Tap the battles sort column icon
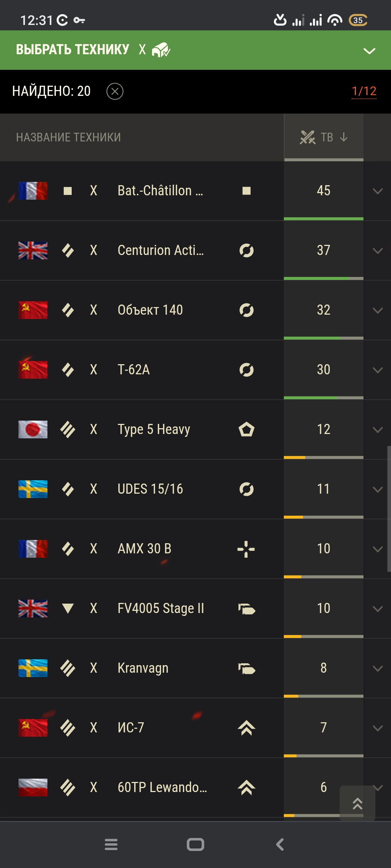 [307, 137]
